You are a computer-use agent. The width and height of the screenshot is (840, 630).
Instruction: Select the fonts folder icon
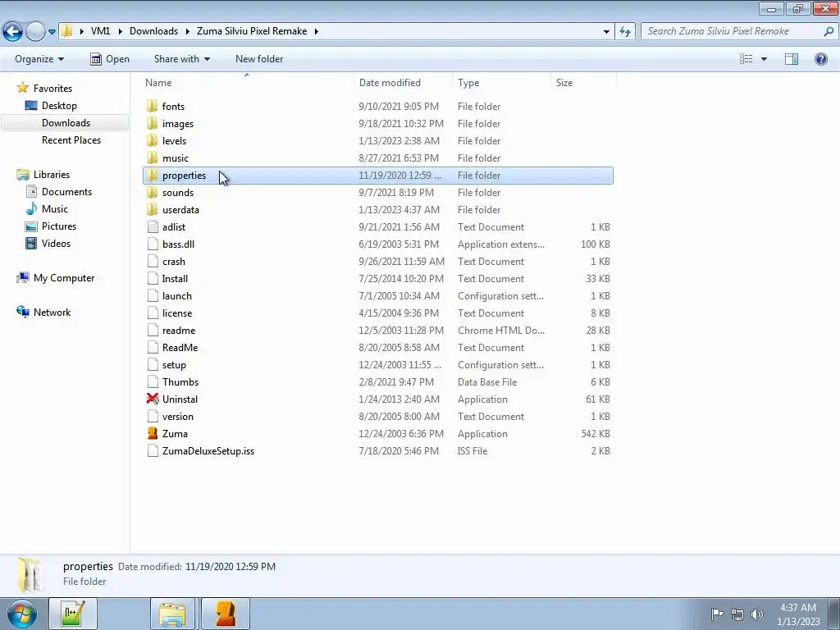coord(153,106)
